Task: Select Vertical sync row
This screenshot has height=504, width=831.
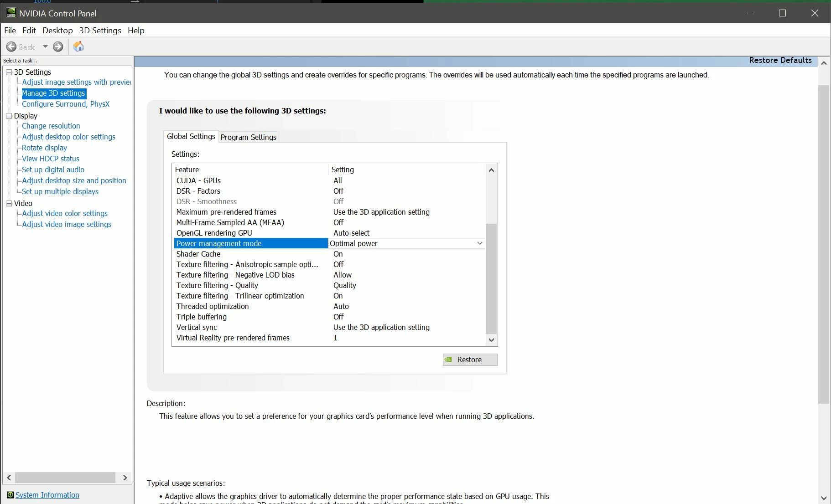Action: 328,327
